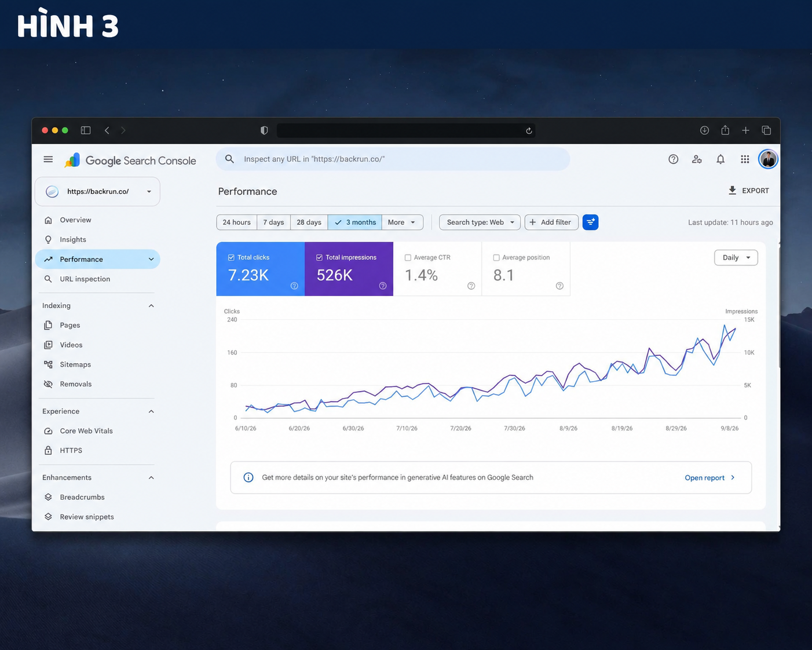The image size is (812, 650).
Task: Open the Daily granularity dropdown
Action: 736,258
